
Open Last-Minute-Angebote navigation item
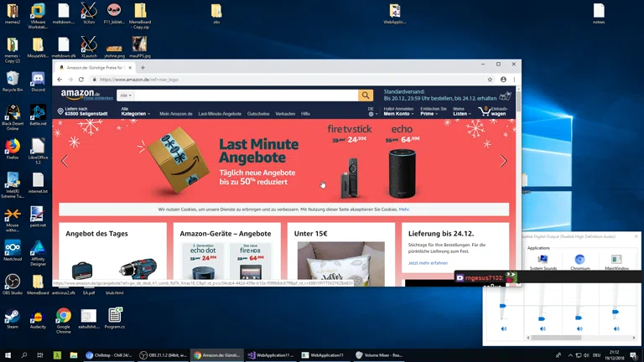point(221,113)
